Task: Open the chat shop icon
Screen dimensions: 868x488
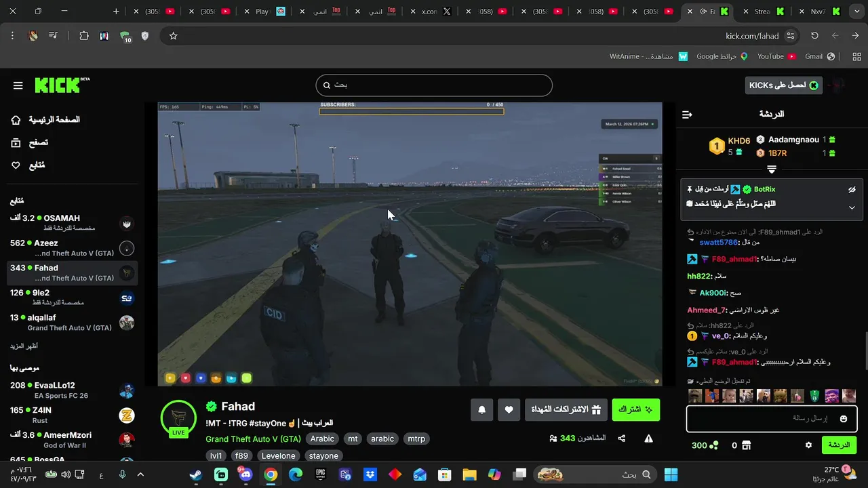Action: [x=746, y=445]
